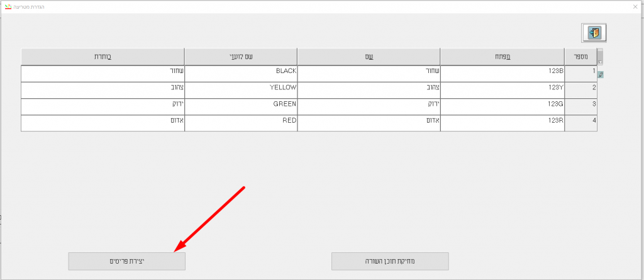Edit the key field 123B
Image resolution: width=644 pixels, height=280 pixels.
point(502,72)
